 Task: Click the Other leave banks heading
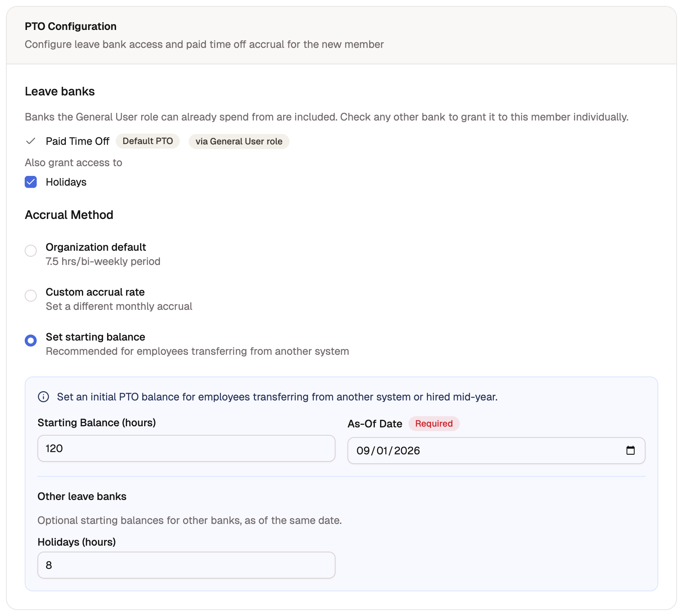click(x=82, y=496)
